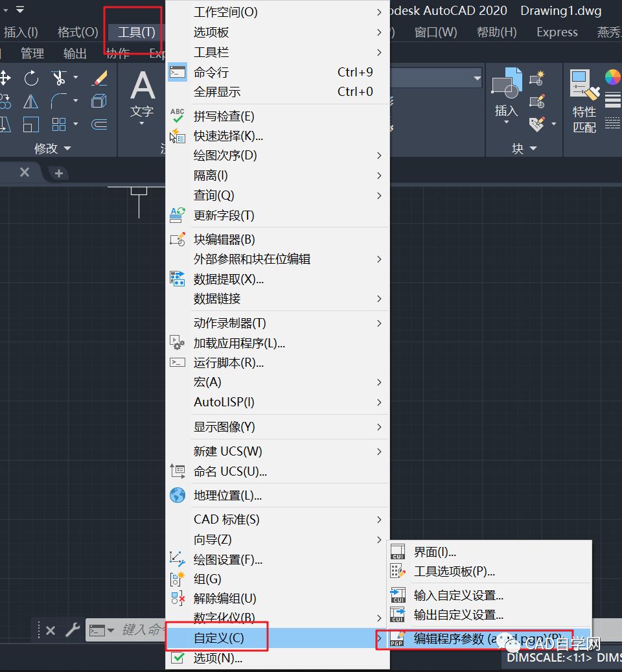
Task: Expand the 选项板 submenu
Action: 277,32
